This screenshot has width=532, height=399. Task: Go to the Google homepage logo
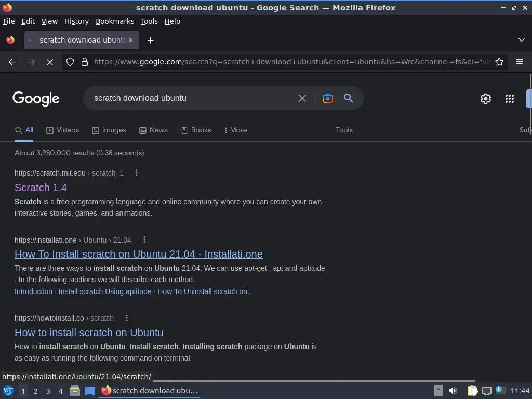pos(36,99)
